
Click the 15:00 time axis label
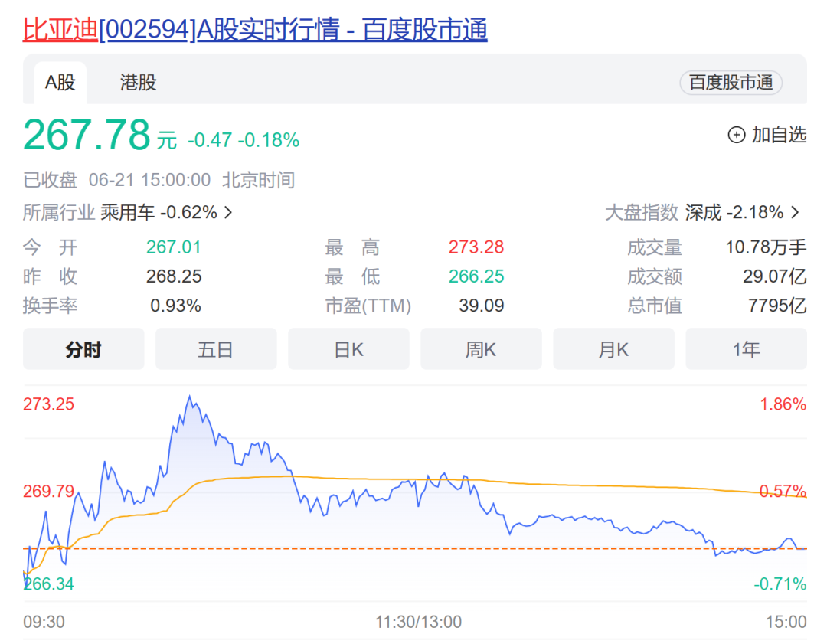(786, 623)
